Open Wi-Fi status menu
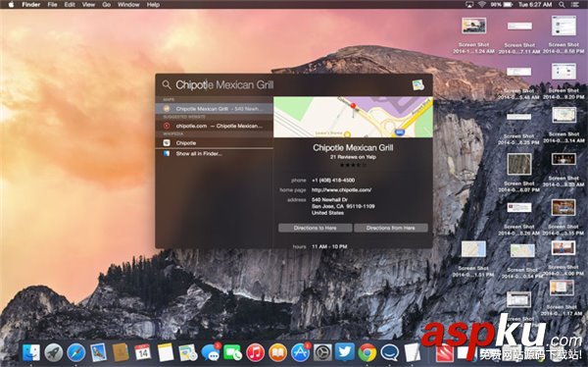The height and width of the screenshot is (367, 588). pyautogui.click(x=482, y=5)
